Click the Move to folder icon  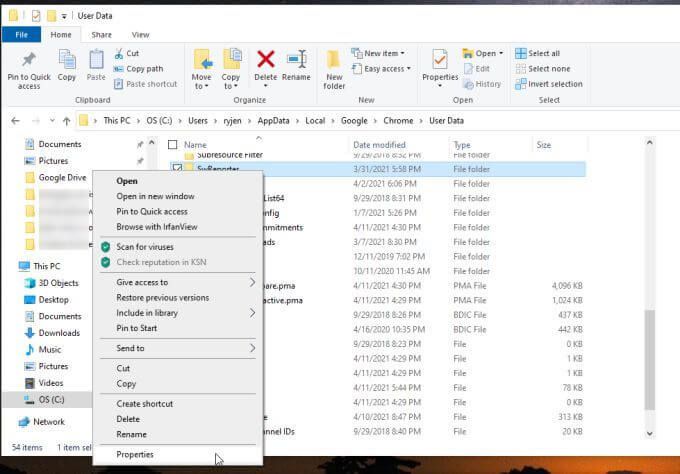[x=202, y=60]
